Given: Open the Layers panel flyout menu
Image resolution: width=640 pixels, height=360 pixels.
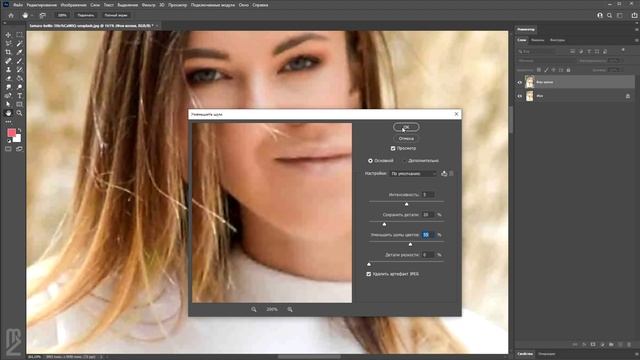Looking at the screenshot, I should tap(636, 40).
